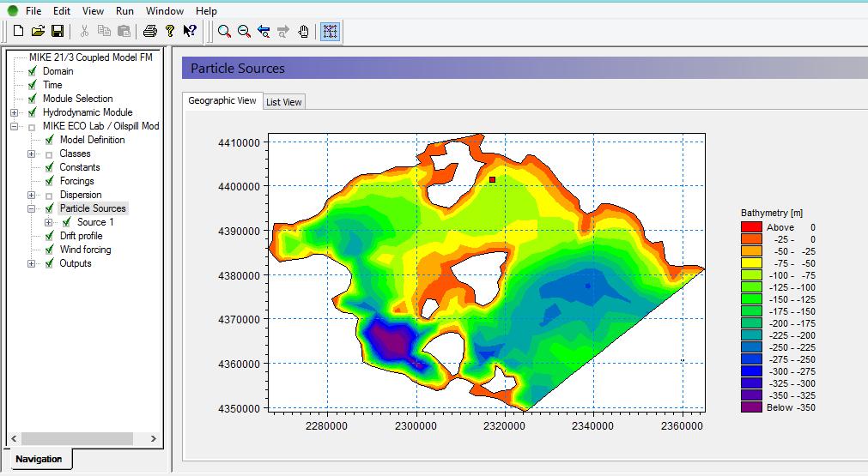Click the navigation scrollbar right arrow
Screen dimensions: 868x476
pyautogui.click(x=154, y=438)
